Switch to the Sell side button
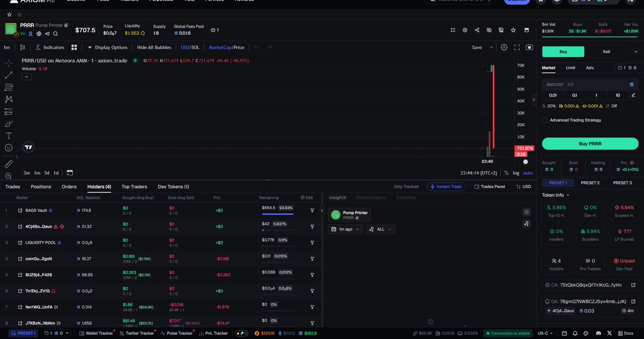This screenshot has width=644, height=339. coord(606,52)
